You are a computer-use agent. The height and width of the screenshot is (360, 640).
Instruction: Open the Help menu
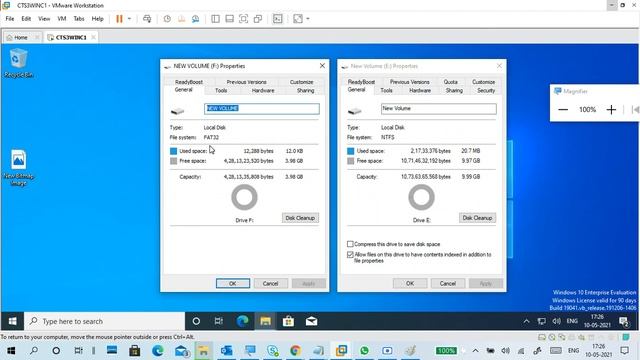click(98, 19)
